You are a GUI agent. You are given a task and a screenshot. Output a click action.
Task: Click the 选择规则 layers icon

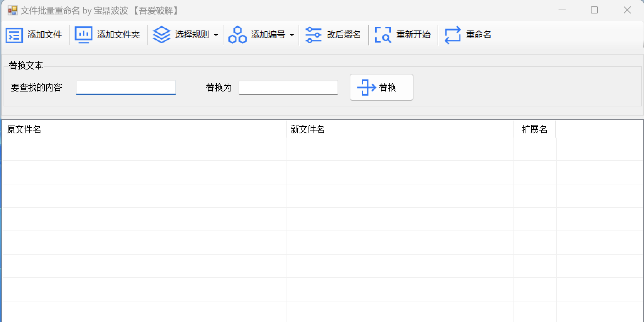pyautogui.click(x=162, y=35)
